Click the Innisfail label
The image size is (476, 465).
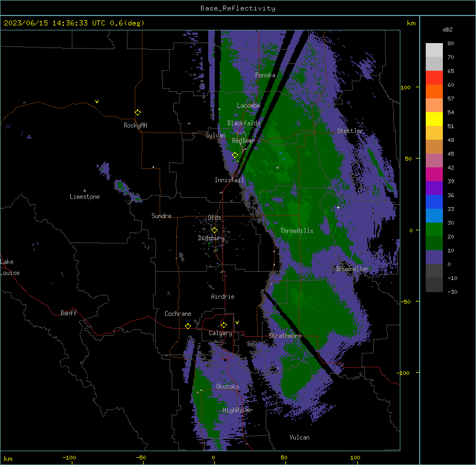tap(229, 180)
